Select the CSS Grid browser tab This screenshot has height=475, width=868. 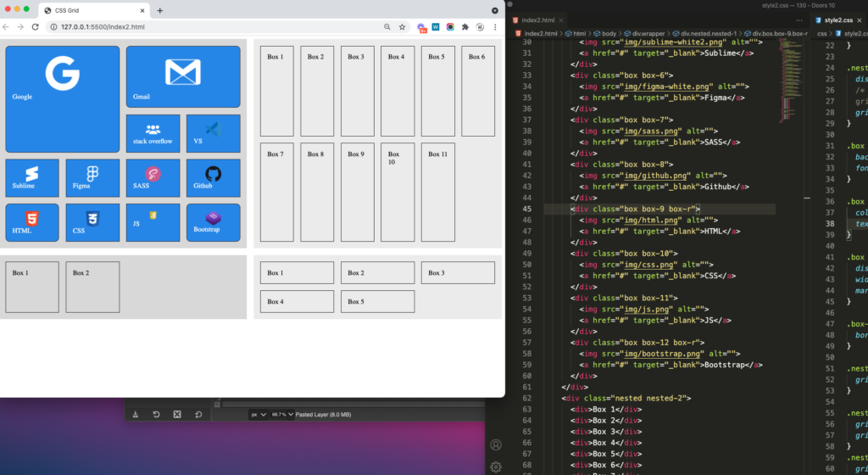pyautogui.click(x=94, y=10)
